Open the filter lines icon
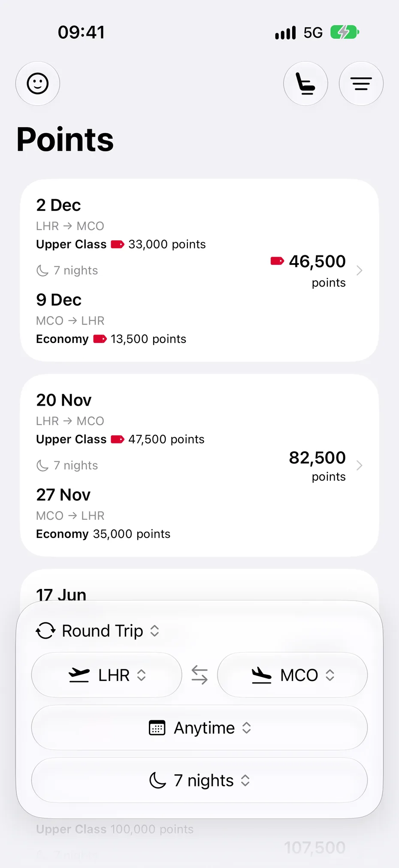 (x=361, y=83)
